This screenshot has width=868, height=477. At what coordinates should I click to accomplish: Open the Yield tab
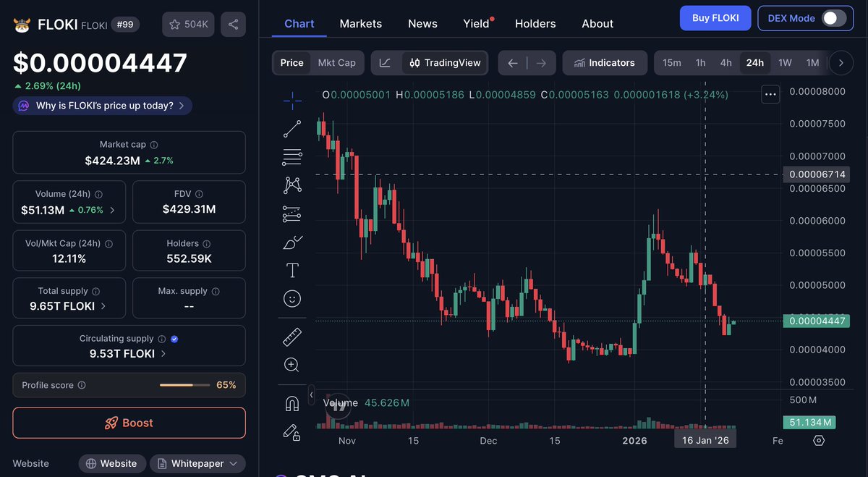[x=477, y=23]
